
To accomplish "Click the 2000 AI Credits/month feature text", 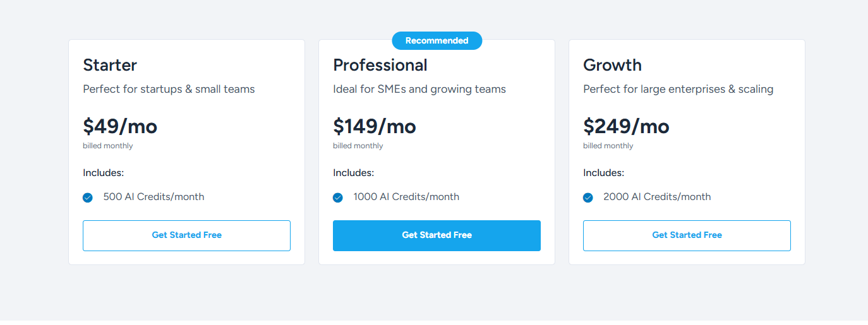I will (x=657, y=197).
